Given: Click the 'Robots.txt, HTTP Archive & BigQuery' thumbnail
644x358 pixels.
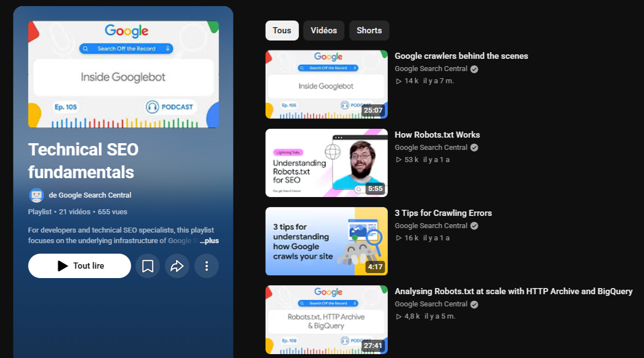Looking at the screenshot, I should 327,320.
